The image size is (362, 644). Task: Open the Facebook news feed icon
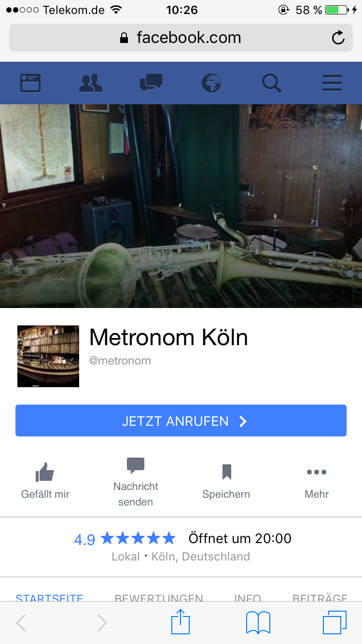(x=30, y=83)
